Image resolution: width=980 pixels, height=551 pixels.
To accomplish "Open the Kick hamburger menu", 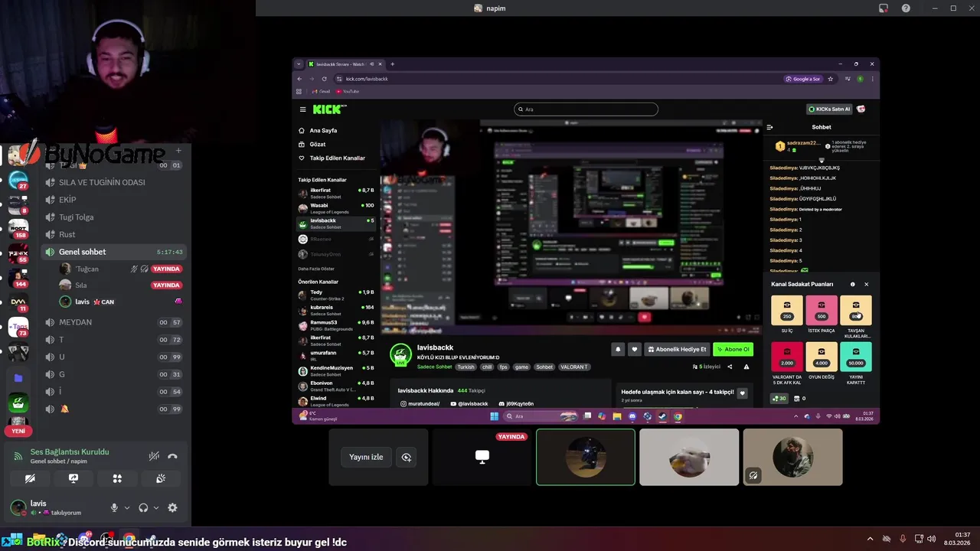I will [x=303, y=109].
